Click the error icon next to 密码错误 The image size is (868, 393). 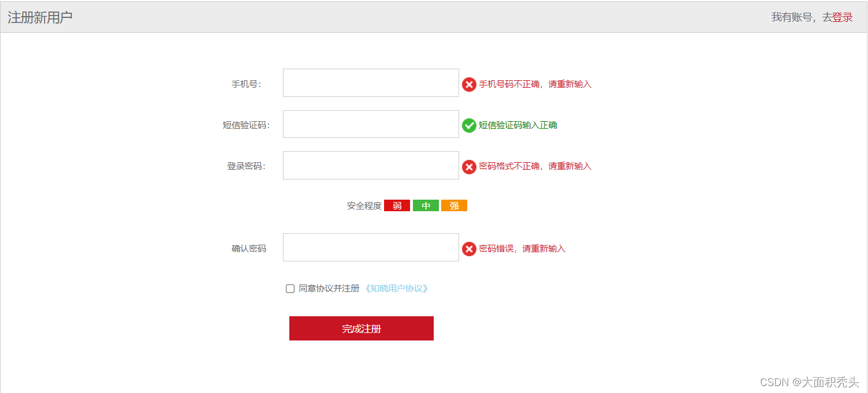[x=469, y=249]
